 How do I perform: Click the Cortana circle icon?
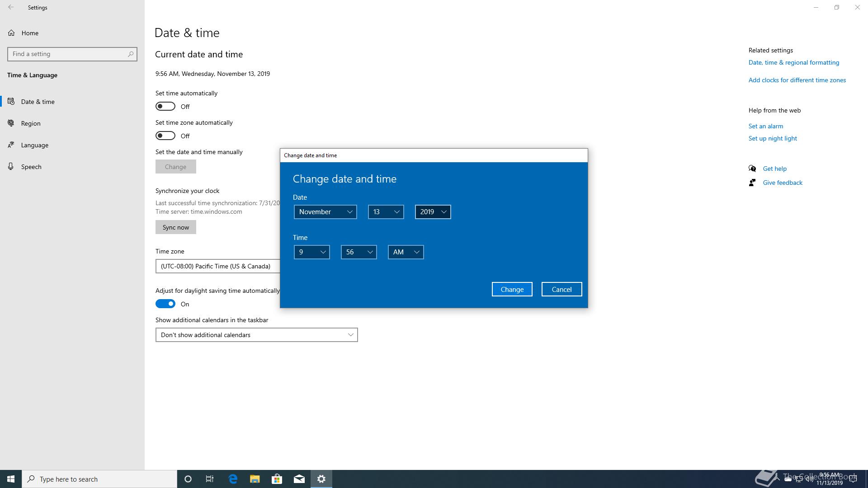(188, 479)
